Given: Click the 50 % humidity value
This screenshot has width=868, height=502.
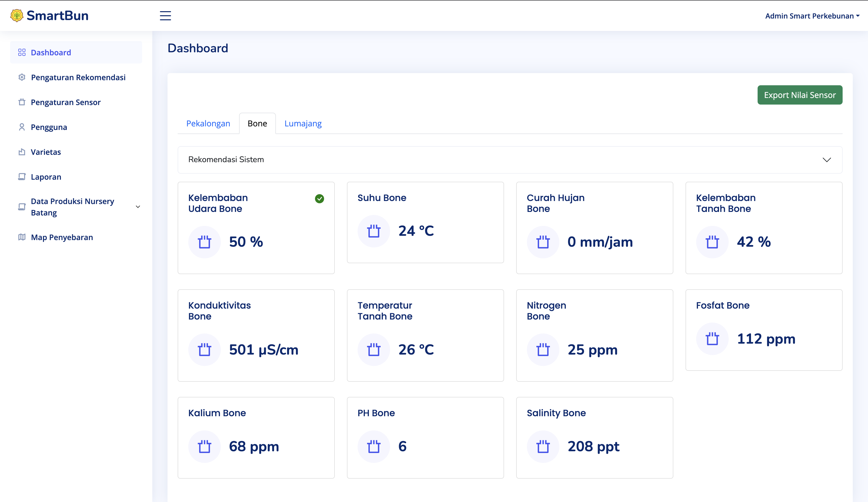Looking at the screenshot, I should pos(246,242).
